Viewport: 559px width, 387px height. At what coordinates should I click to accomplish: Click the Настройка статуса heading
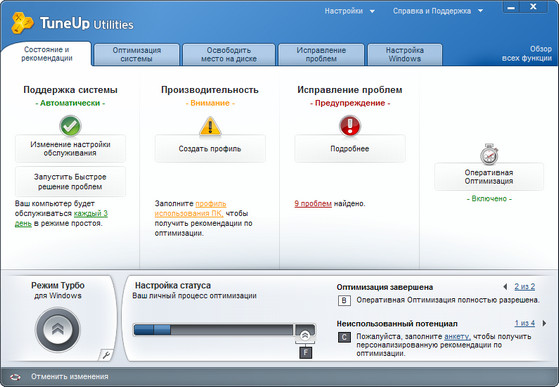(x=173, y=285)
